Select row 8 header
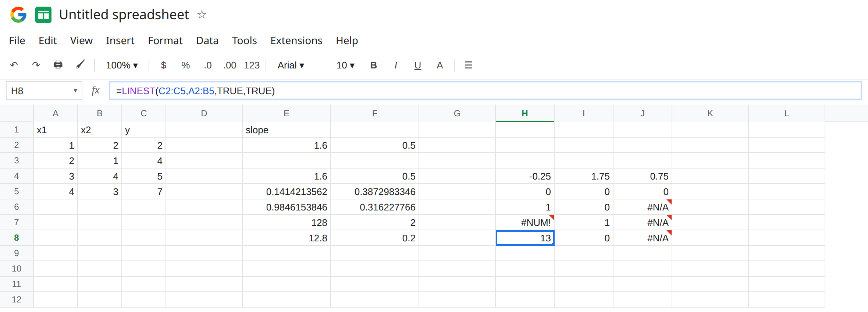Viewport: 868px width, 312px height. point(17,238)
